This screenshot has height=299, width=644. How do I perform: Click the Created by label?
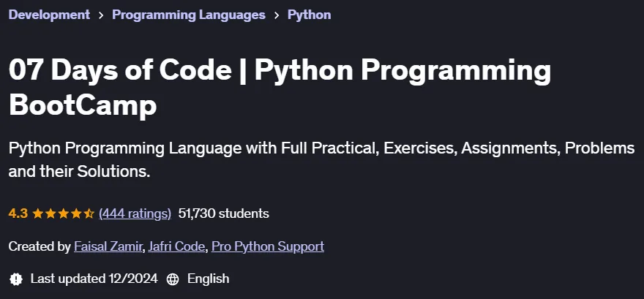pyautogui.click(x=40, y=246)
